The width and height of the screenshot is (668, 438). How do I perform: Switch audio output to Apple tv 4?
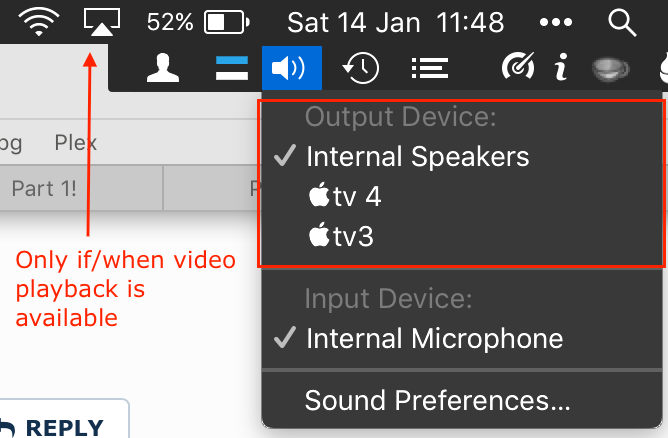tap(346, 197)
